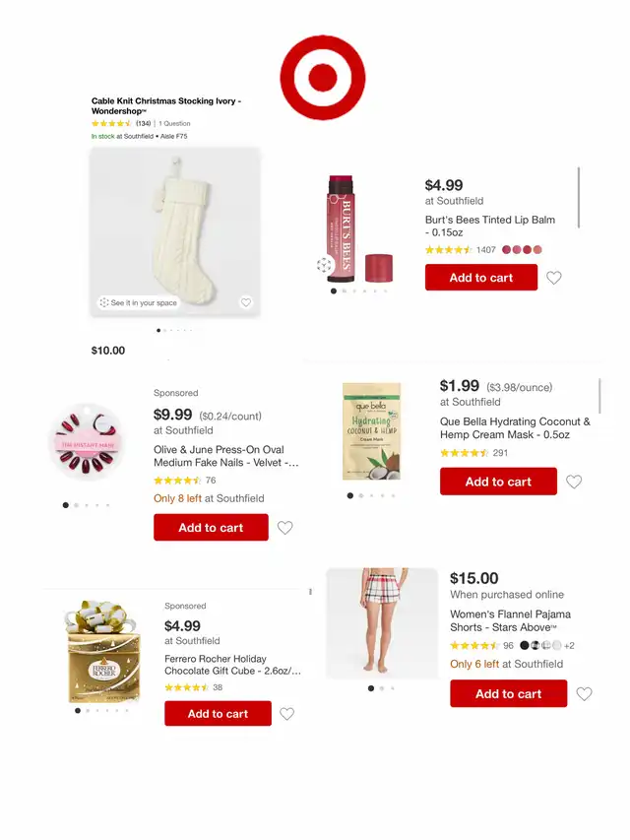630x840 pixels.
Task: Heart the Women's Flannel Pajama Shorts
Action: (584, 693)
